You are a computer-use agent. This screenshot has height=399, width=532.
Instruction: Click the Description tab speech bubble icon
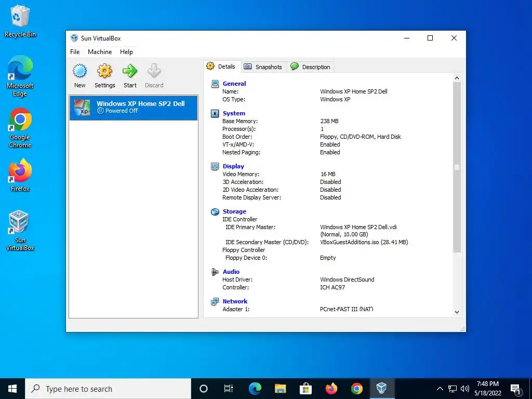click(295, 66)
